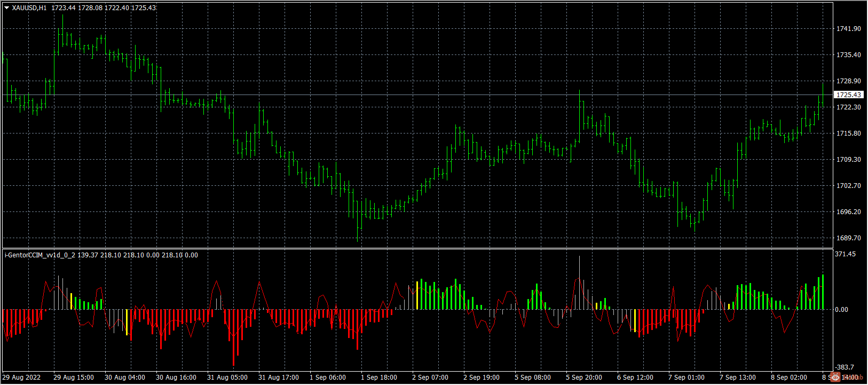Viewport: 868px width, 385px height.
Task: Click the 0.00 label on the indicator scale
Action: [842, 310]
